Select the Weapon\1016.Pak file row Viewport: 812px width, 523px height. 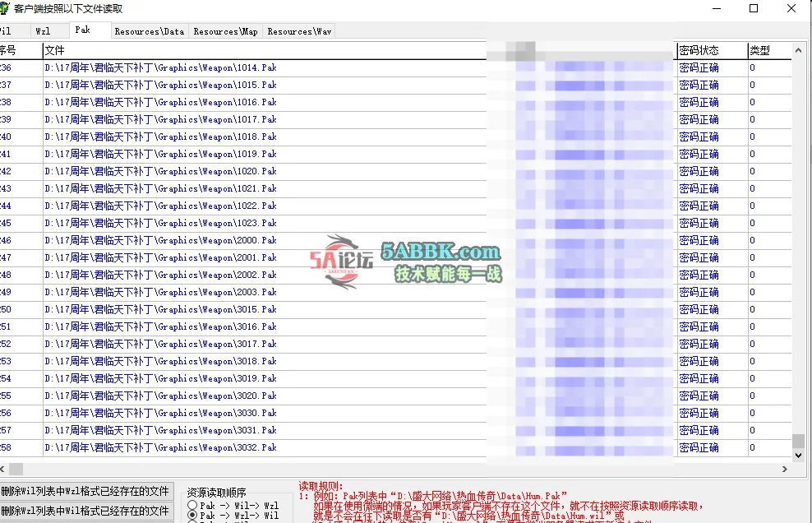click(x=160, y=102)
